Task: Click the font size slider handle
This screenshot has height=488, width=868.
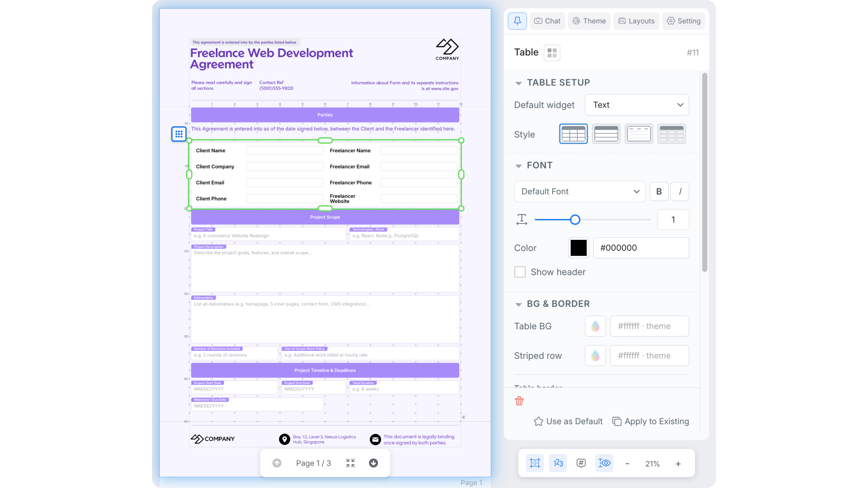Action: pos(575,220)
